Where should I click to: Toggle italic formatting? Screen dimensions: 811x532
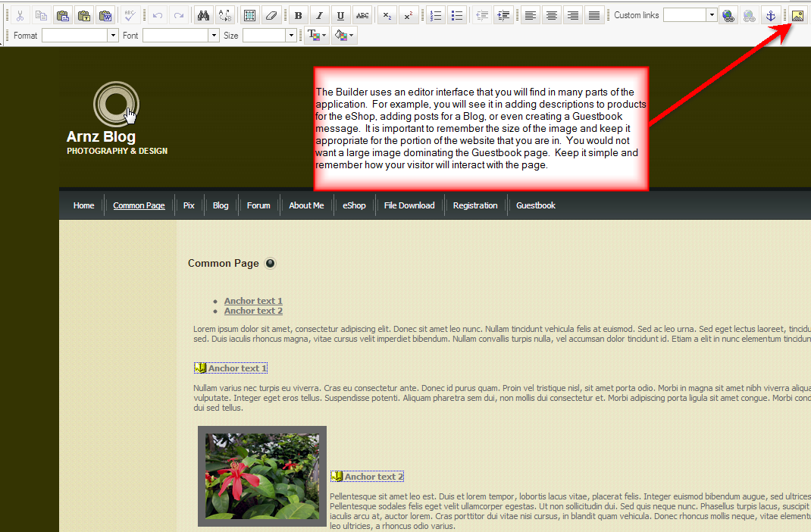[x=319, y=16]
